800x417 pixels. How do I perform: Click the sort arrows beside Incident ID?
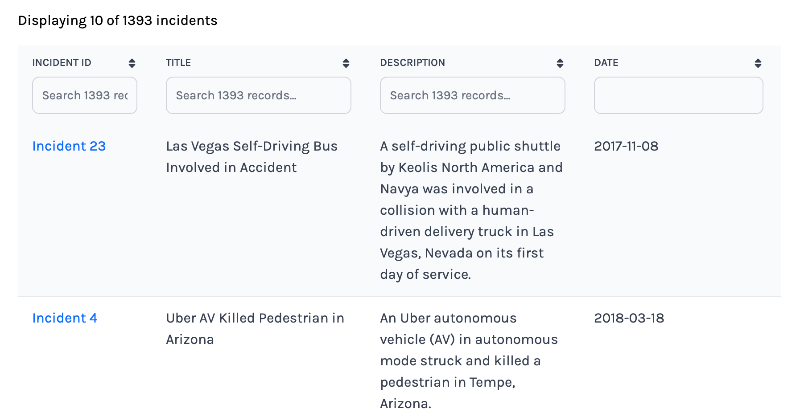point(132,63)
